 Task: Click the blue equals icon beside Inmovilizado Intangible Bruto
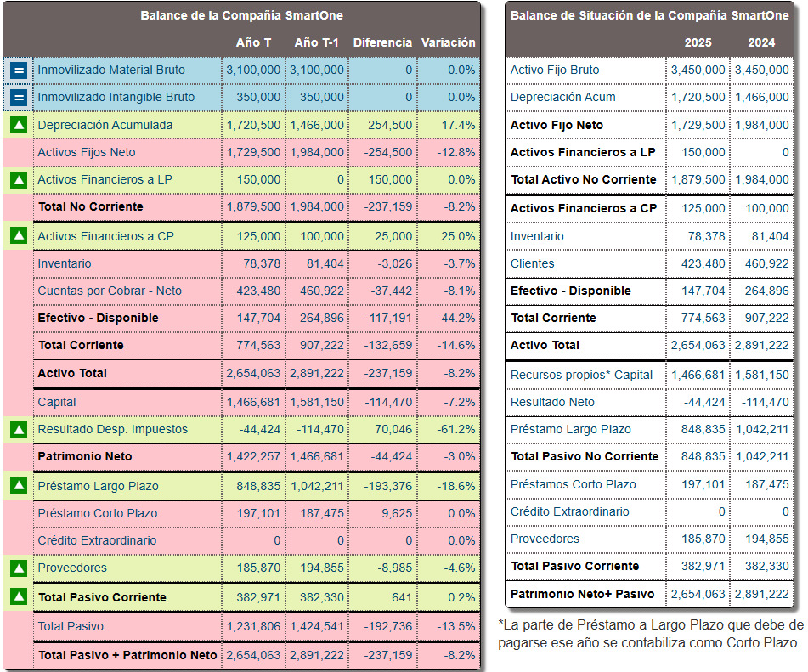19,98
